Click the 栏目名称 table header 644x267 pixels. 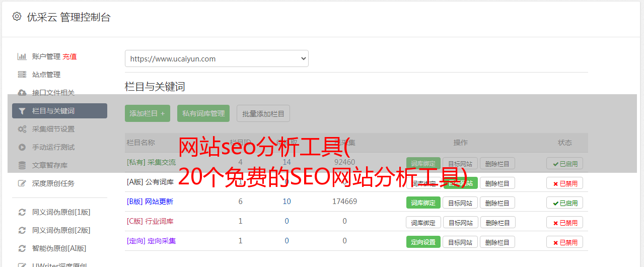point(140,143)
